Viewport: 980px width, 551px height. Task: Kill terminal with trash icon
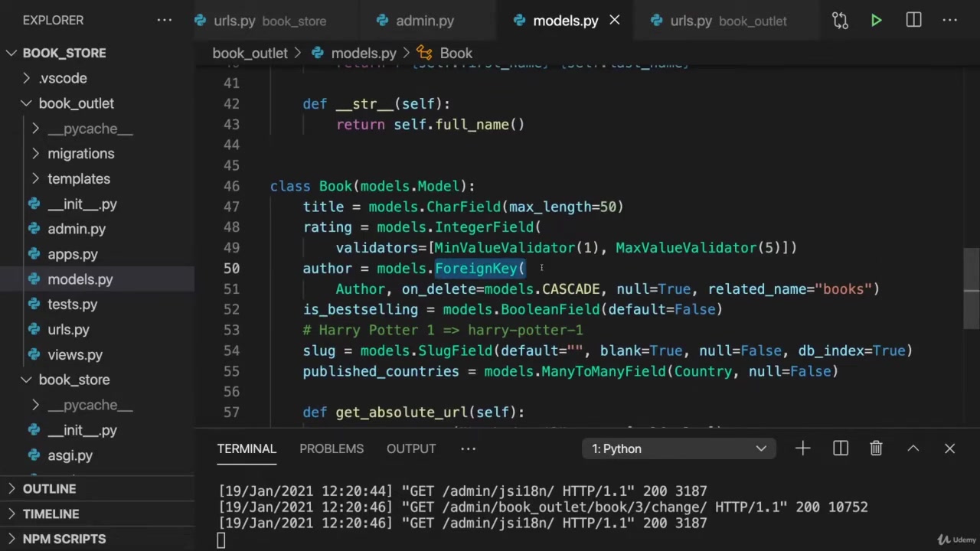[876, 448]
